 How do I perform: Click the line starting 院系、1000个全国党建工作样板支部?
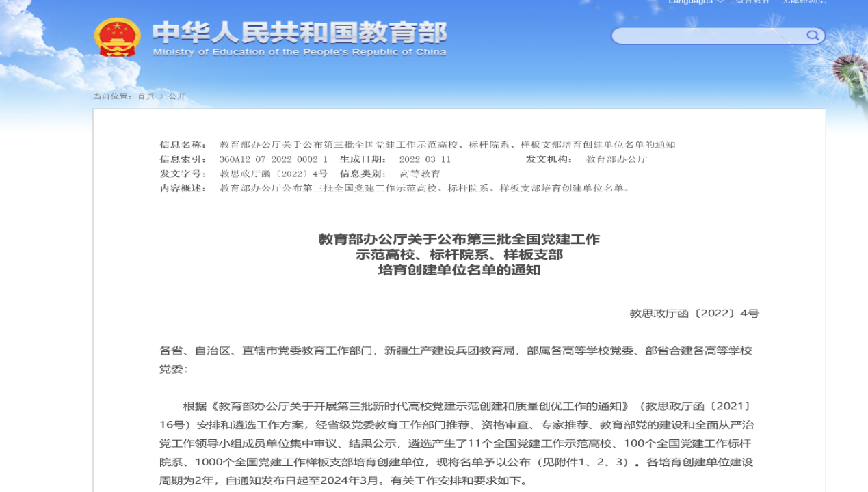pos(456,462)
